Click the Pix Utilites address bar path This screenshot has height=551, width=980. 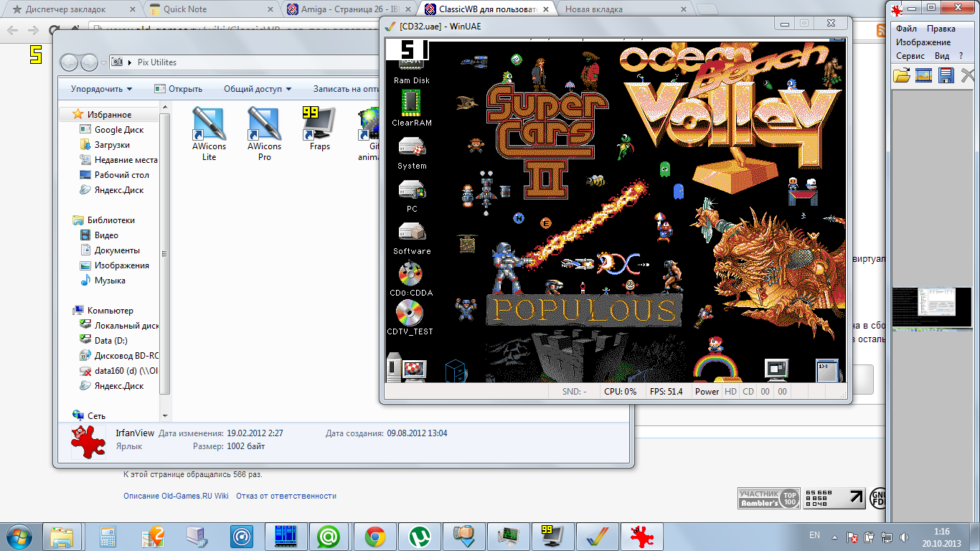click(x=156, y=62)
